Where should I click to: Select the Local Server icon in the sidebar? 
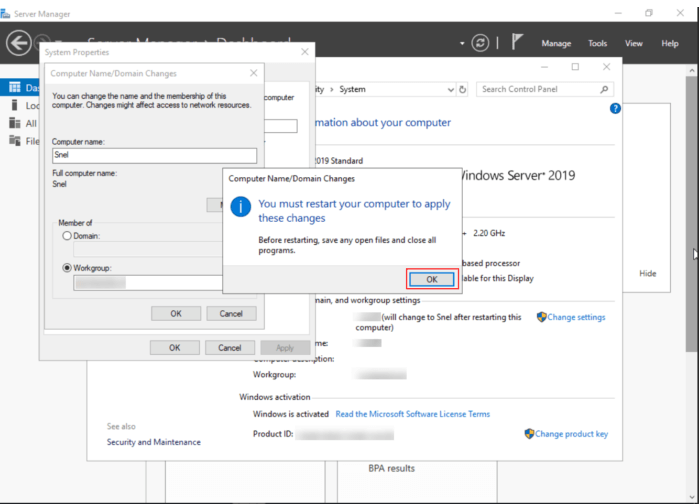click(15, 105)
